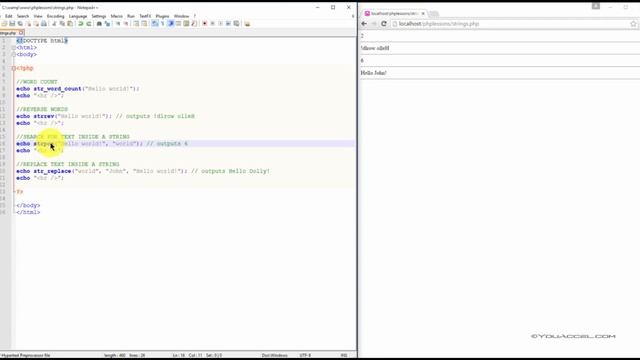The width and height of the screenshot is (640, 360).
Task: Close the localhost browser tab
Action: point(423,13)
